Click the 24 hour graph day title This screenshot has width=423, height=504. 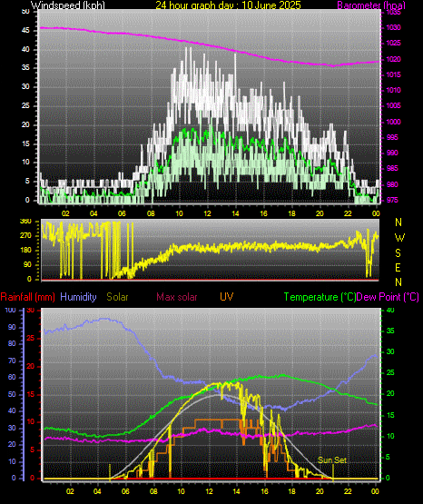[x=229, y=5]
